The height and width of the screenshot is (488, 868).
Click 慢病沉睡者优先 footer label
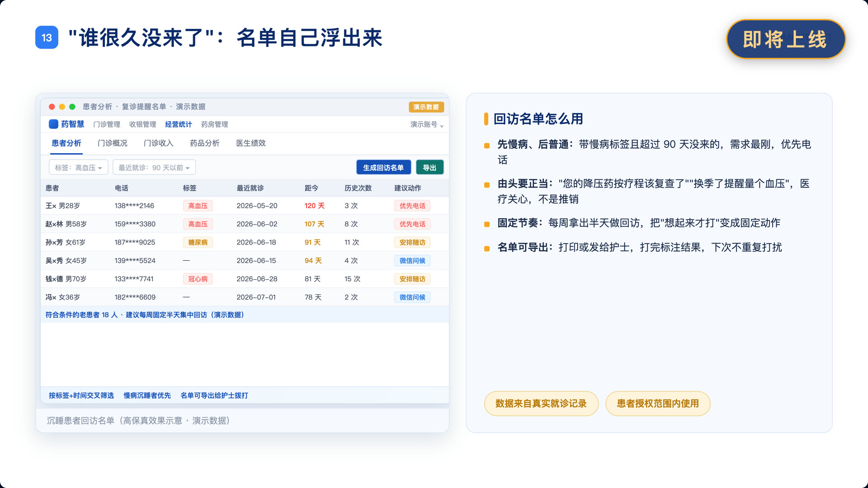(x=147, y=396)
